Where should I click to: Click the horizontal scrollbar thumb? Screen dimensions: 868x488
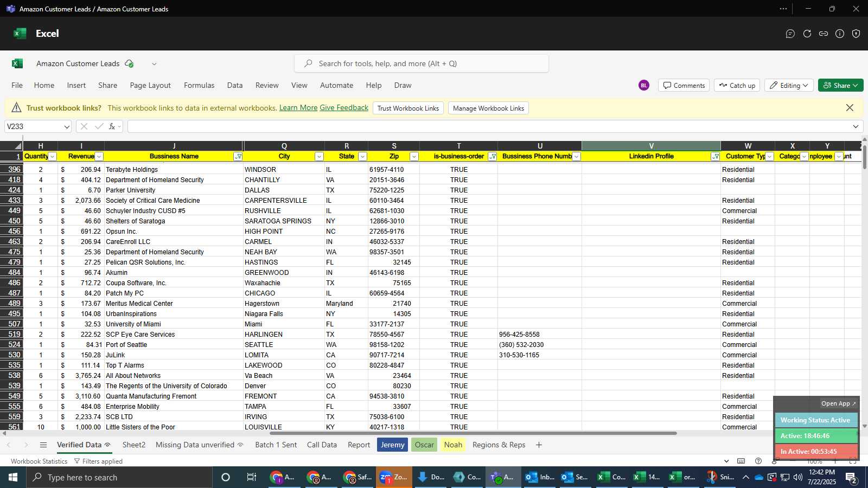click(x=473, y=433)
